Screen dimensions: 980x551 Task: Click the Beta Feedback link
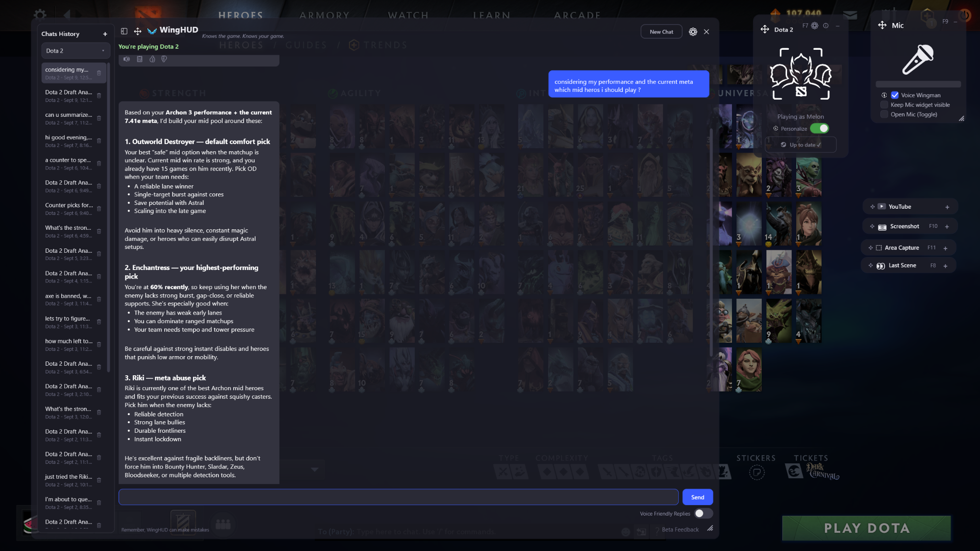pyautogui.click(x=680, y=529)
